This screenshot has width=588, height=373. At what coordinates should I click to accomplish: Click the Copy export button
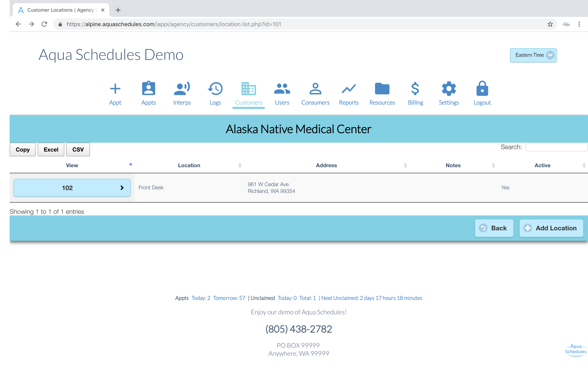click(x=23, y=150)
